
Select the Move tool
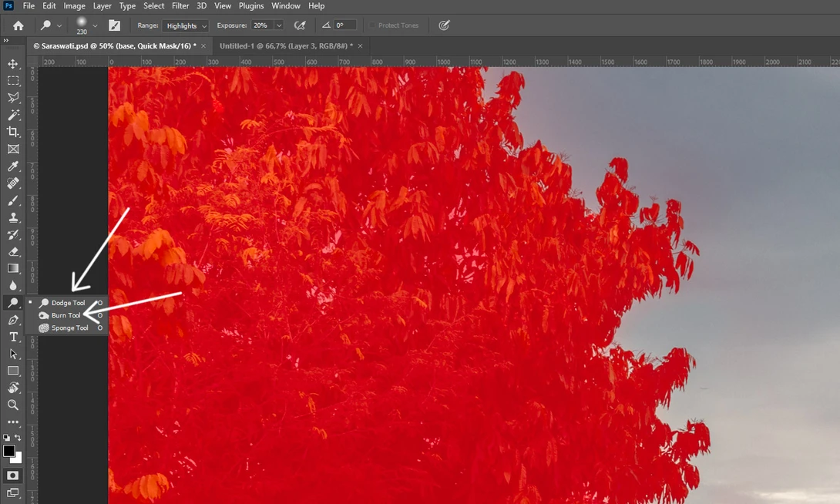(x=13, y=64)
